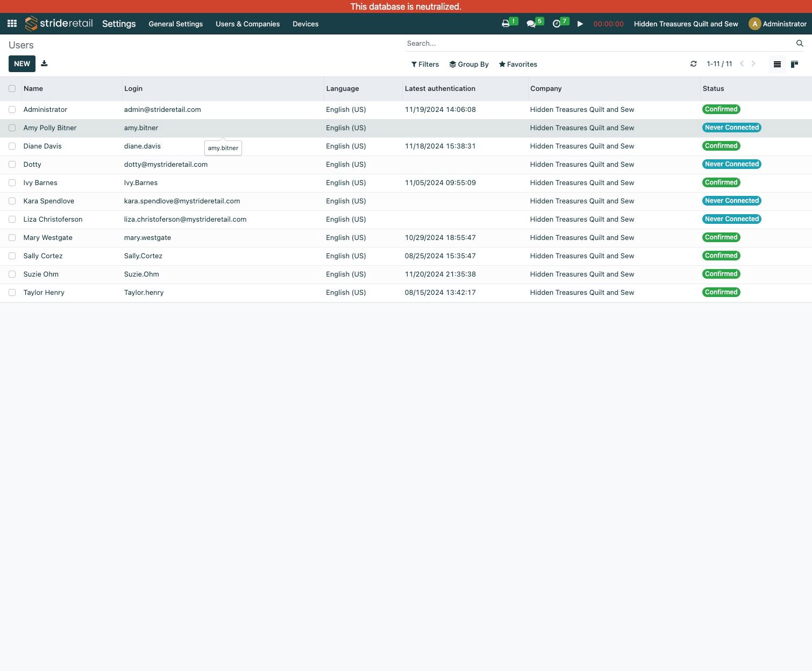Expand the Filters dropdown
Image resolution: width=812 pixels, height=671 pixels.
pos(425,64)
